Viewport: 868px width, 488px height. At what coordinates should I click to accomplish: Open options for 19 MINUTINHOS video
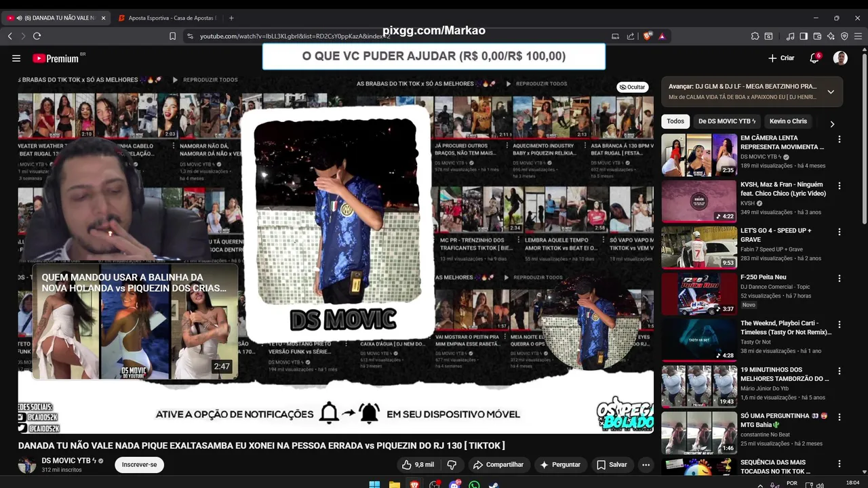click(x=839, y=371)
